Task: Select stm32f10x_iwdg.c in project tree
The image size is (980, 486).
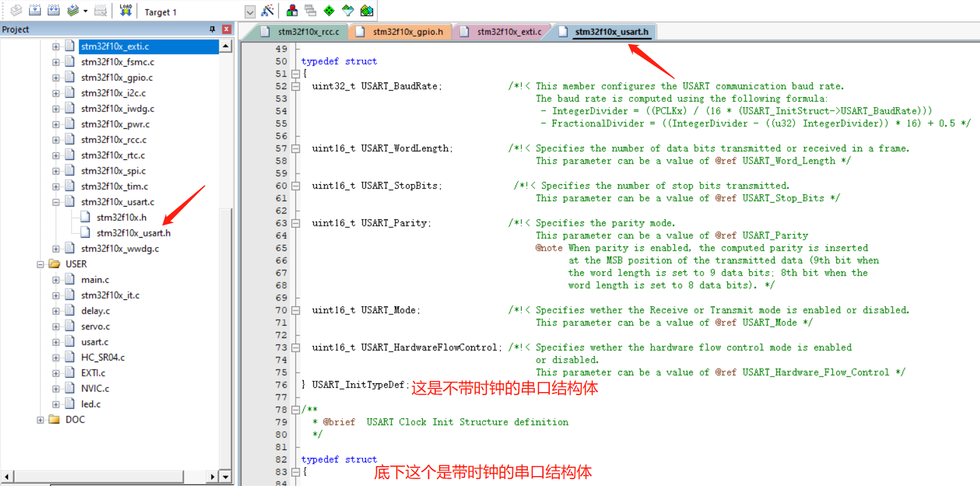Action: (x=118, y=108)
